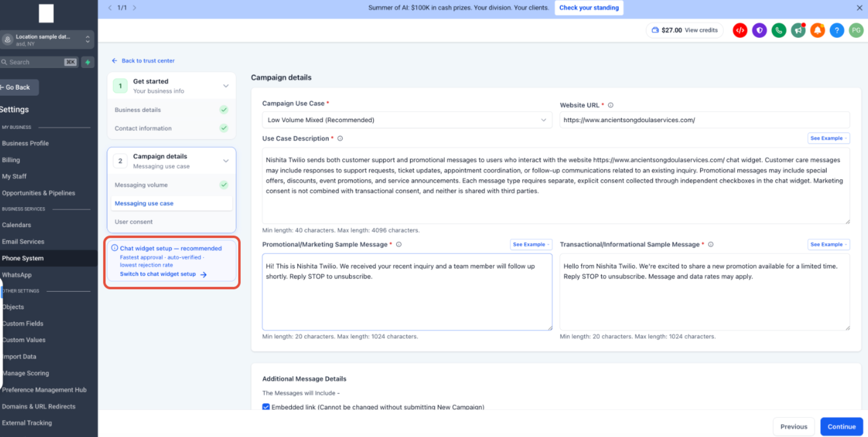Open See Example for Transactional Sample Message
Image resolution: width=868 pixels, height=437 pixels.
(828, 244)
